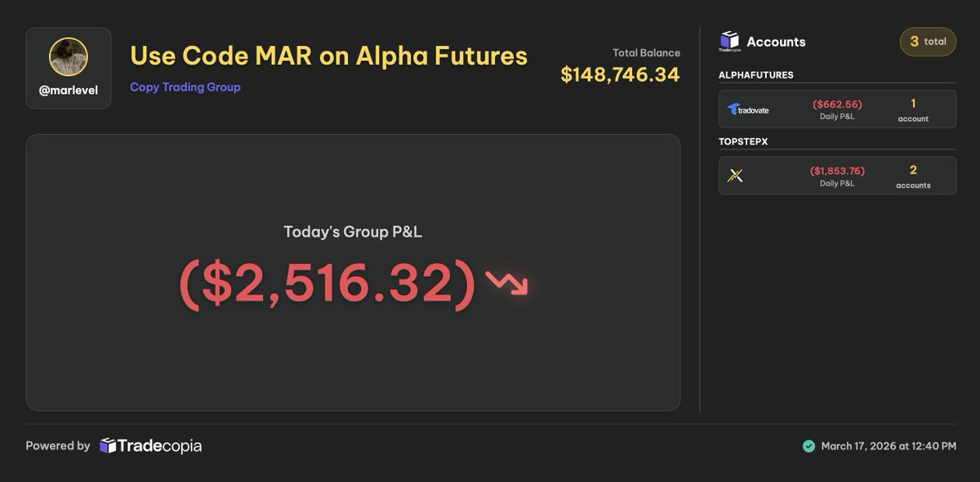
Task: Click the @marlevel username label
Action: tap(69, 91)
